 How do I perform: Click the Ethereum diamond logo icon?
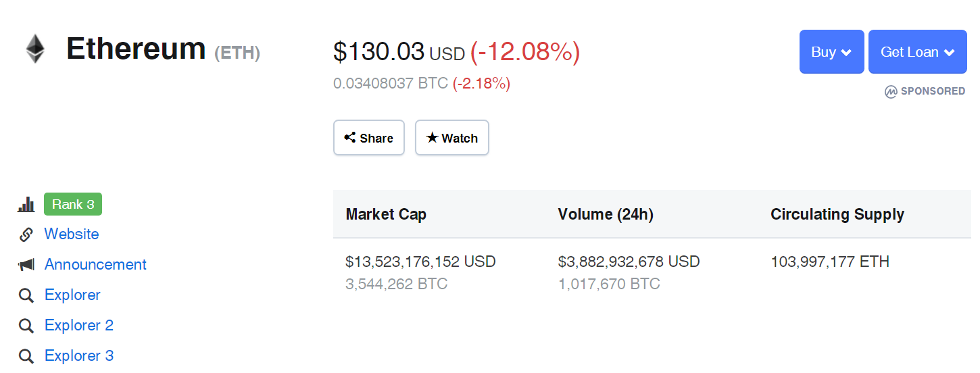click(34, 49)
